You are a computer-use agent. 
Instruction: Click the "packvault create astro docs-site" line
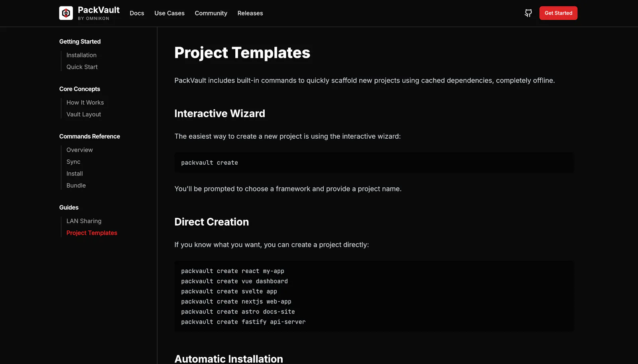(238, 312)
